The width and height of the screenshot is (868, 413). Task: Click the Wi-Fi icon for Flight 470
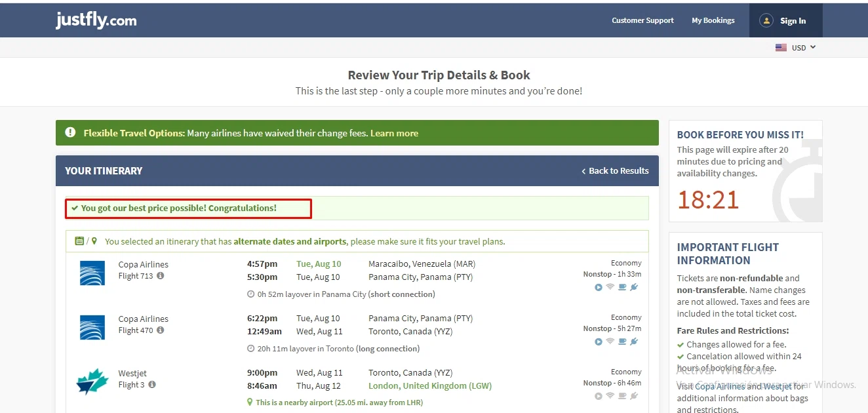click(610, 342)
